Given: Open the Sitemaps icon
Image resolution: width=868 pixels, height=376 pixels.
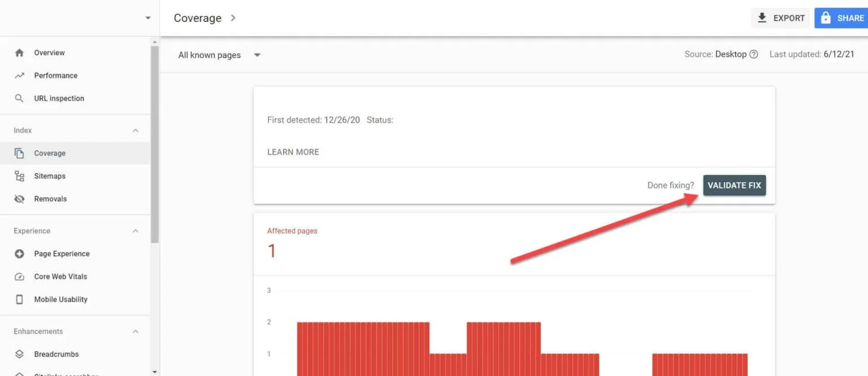Looking at the screenshot, I should point(19,176).
